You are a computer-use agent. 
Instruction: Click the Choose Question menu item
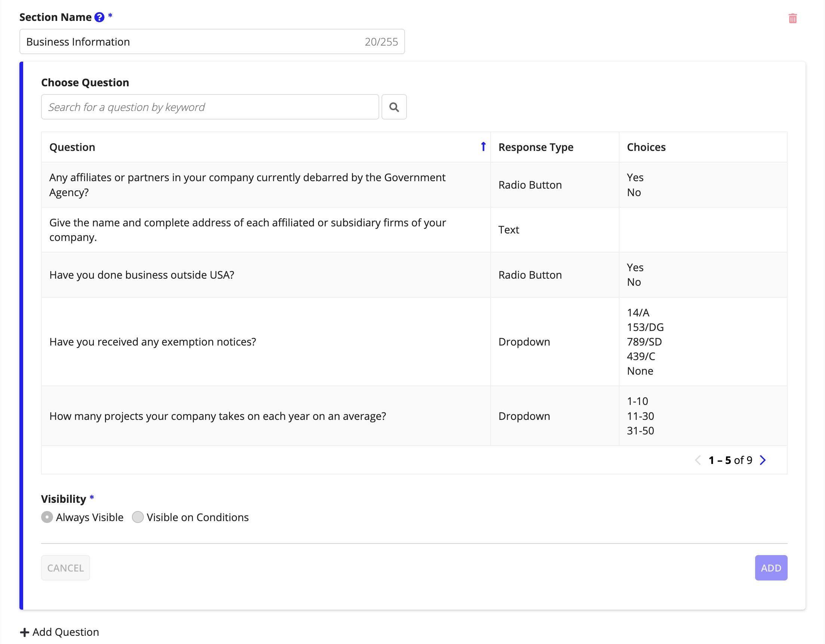(85, 82)
